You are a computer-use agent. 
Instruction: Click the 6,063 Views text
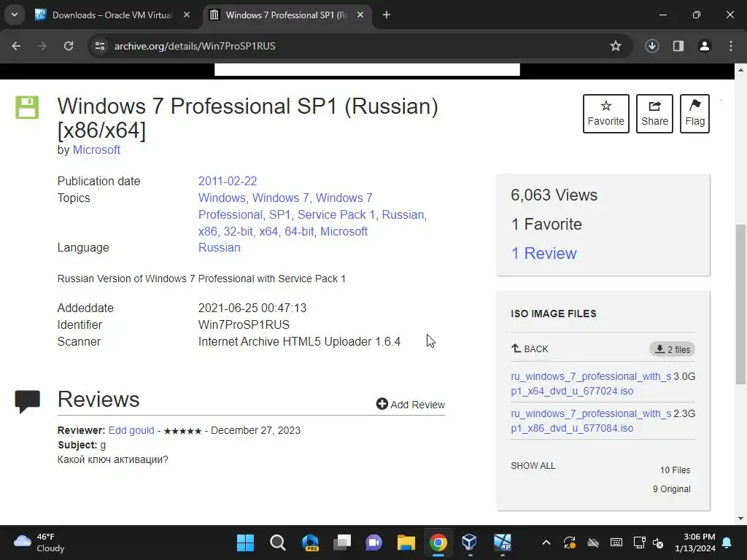(x=554, y=195)
